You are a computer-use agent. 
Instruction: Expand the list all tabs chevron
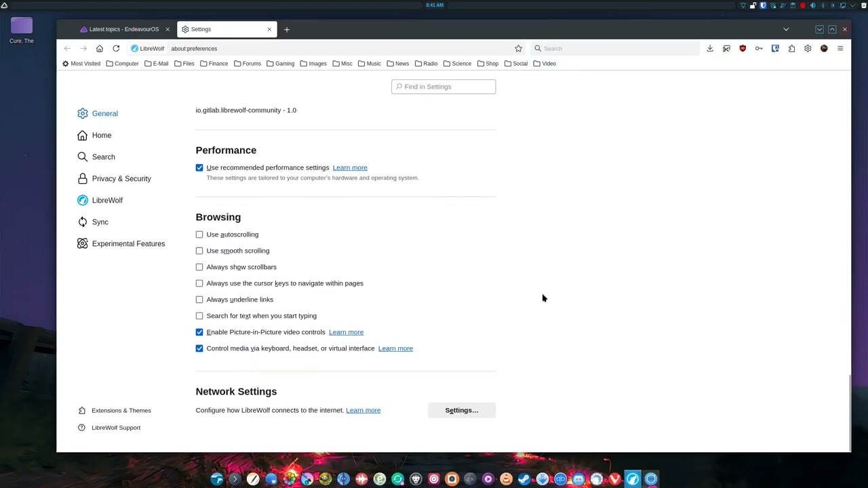click(786, 29)
